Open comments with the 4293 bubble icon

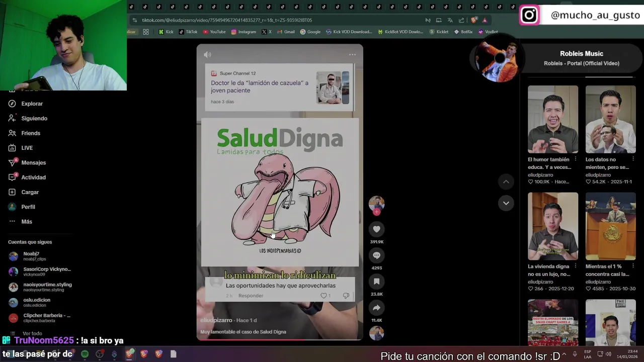pyautogui.click(x=376, y=255)
